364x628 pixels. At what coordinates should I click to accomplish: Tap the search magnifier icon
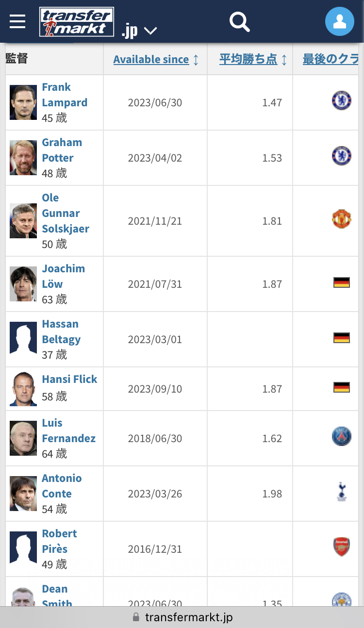[x=239, y=22]
